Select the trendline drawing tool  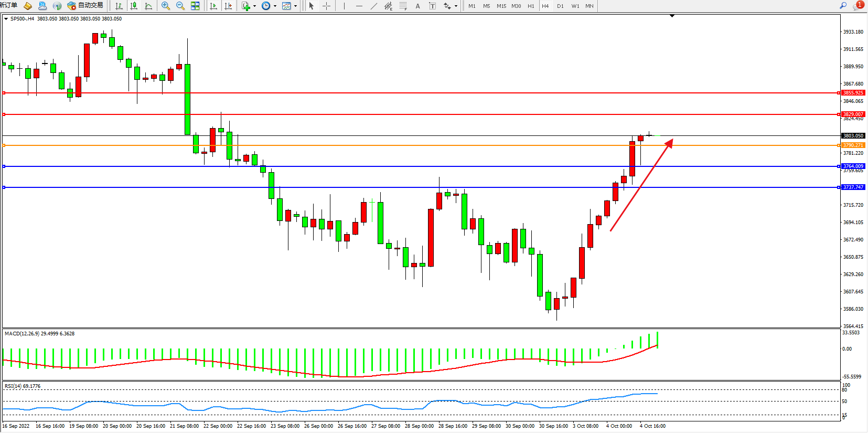pyautogui.click(x=373, y=6)
